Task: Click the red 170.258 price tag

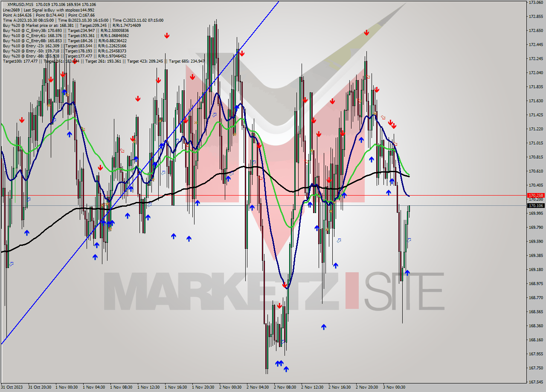Action: pos(536,196)
